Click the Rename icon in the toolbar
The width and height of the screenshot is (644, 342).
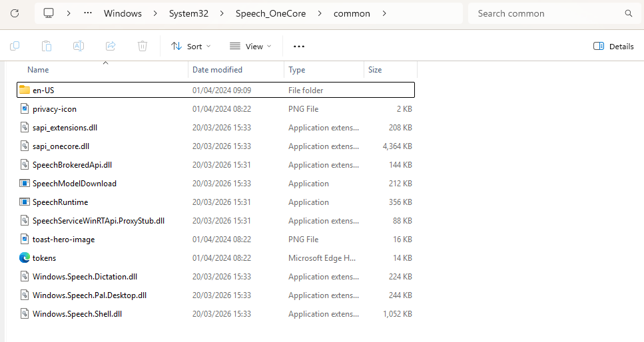[x=79, y=46]
